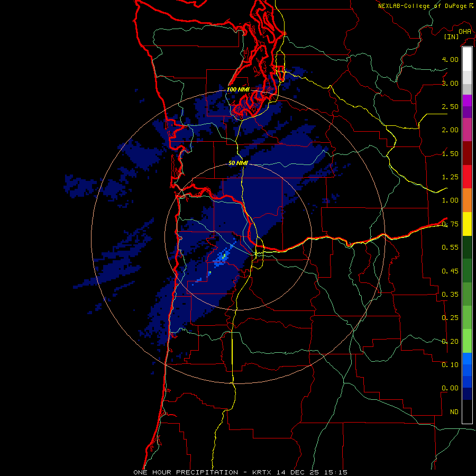Image resolution: width=476 pixels, height=476 pixels.
Task: Click the "0.10" legend value
Action: 450,365
